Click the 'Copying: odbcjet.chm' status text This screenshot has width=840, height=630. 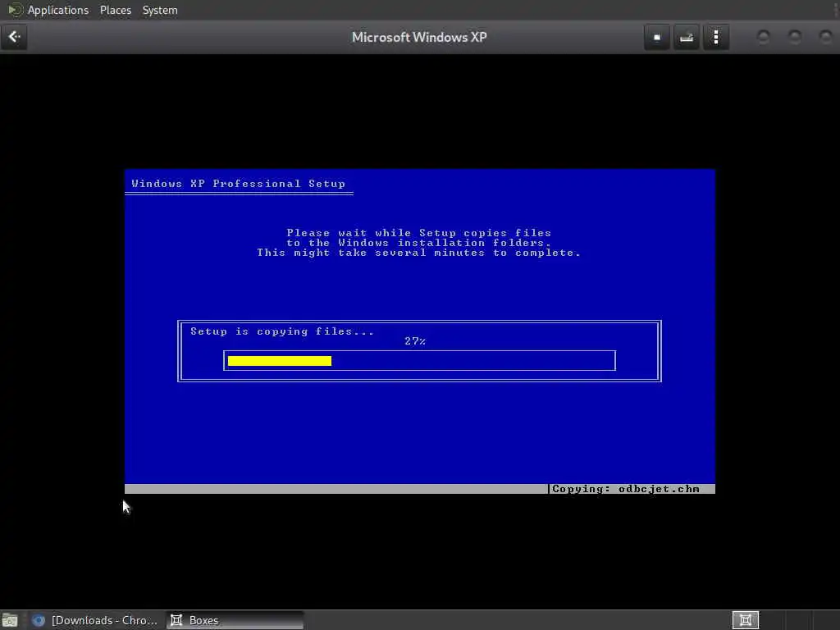[x=626, y=489]
